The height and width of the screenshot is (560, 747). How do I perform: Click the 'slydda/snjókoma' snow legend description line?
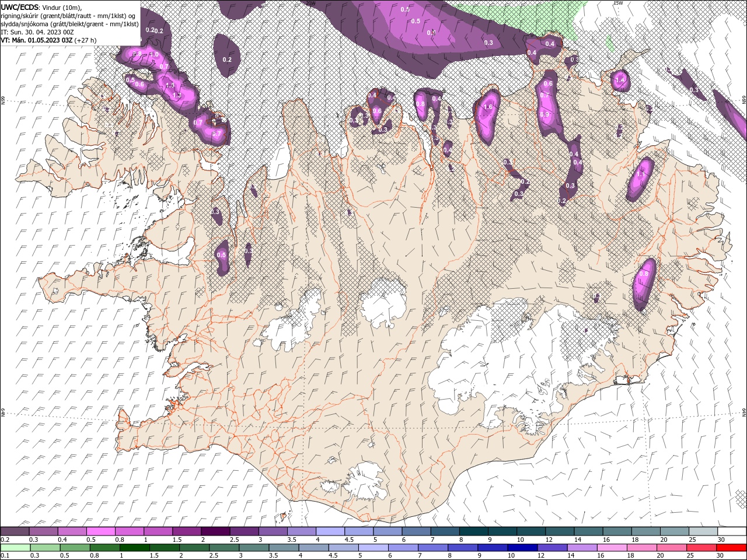(69, 24)
